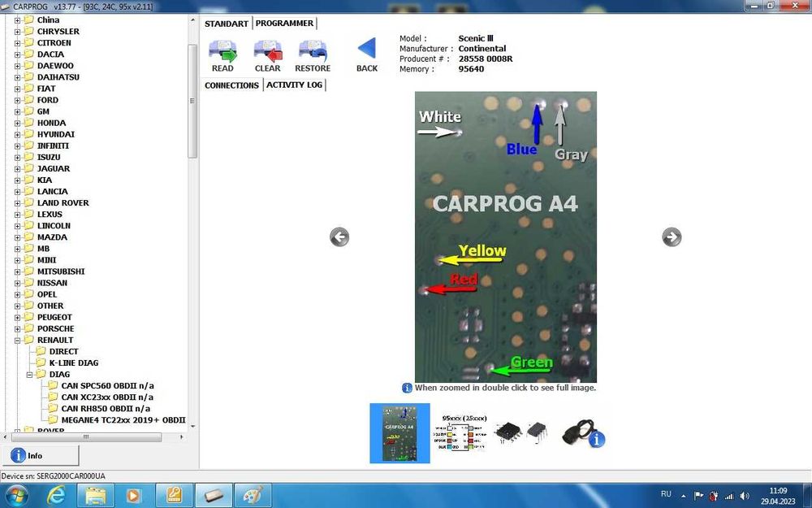Expand the FIAT tree node
The height and width of the screenshot is (508, 812).
click(x=18, y=89)
